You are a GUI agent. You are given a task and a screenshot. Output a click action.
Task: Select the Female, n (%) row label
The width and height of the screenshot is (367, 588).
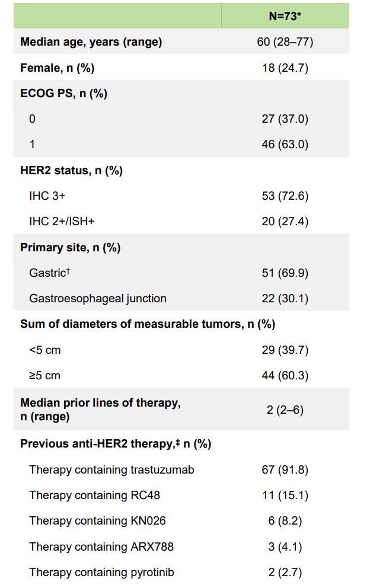[58, 68]
